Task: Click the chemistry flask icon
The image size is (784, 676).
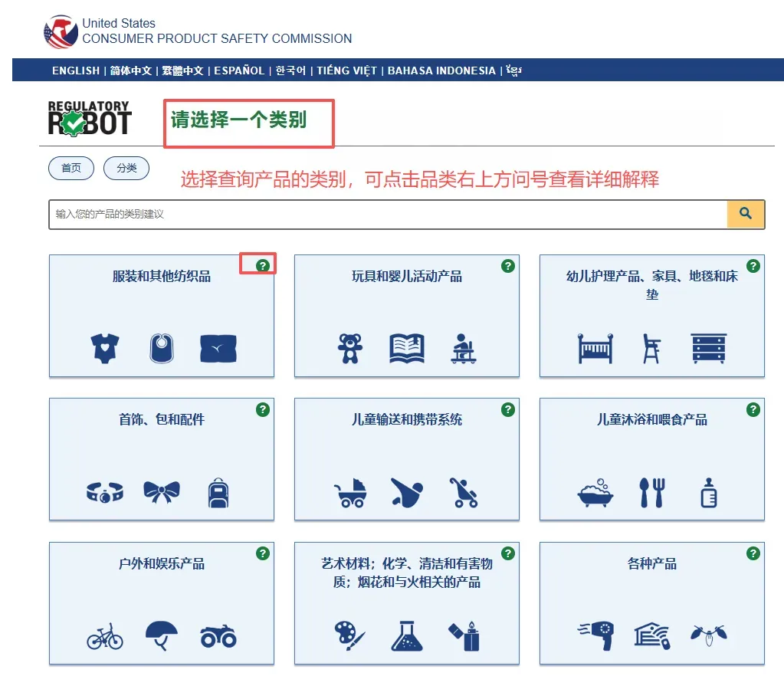Action: click(406, 636)
